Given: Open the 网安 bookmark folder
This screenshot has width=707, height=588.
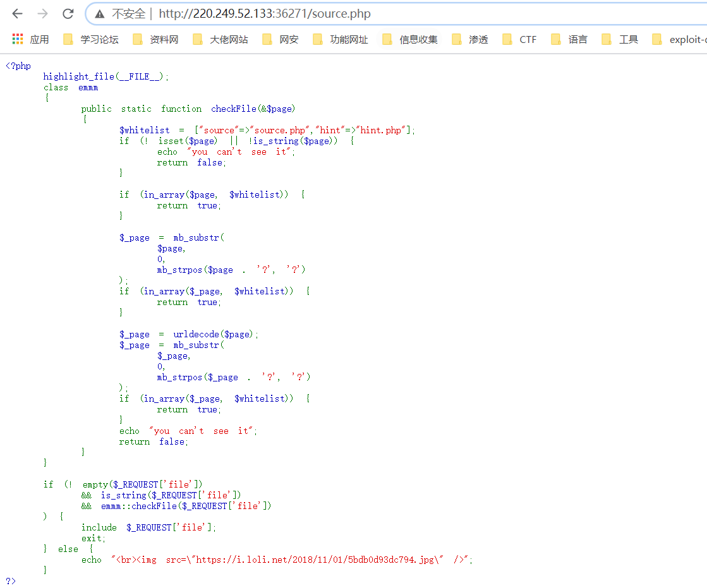Looking at the screenshot, I should click(x=280, y=40).
